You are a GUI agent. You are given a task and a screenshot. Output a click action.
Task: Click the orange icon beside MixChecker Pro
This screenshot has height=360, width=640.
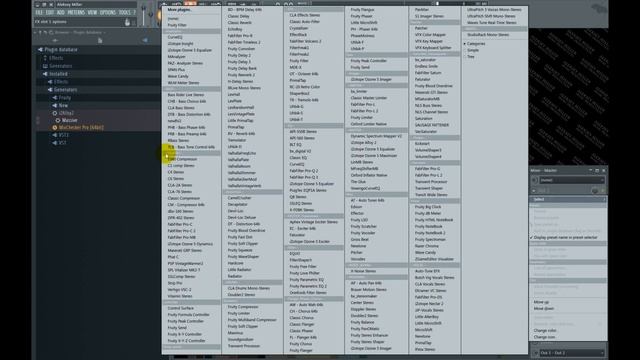tap(55, 128)
